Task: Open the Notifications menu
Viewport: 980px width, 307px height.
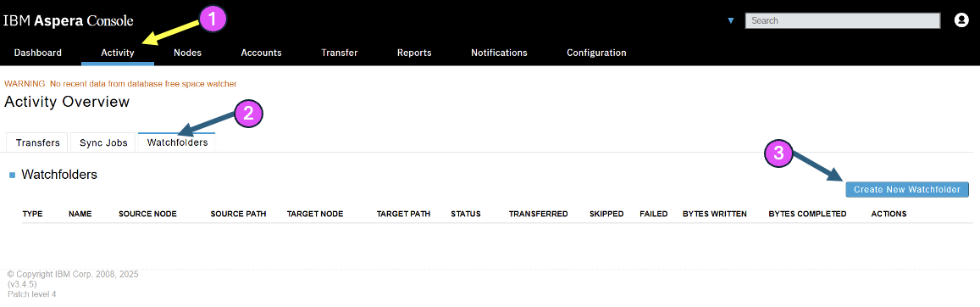Action: coord(499,53)
